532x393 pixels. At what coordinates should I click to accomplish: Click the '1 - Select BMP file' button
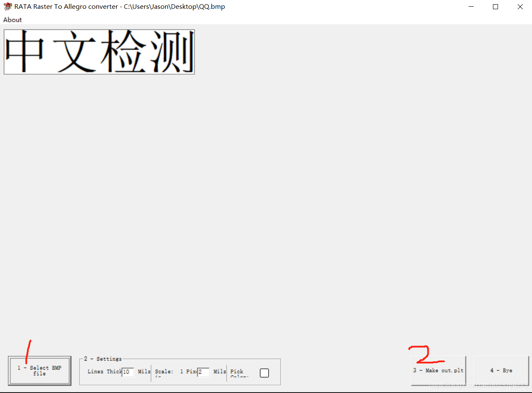pos(39,371)
